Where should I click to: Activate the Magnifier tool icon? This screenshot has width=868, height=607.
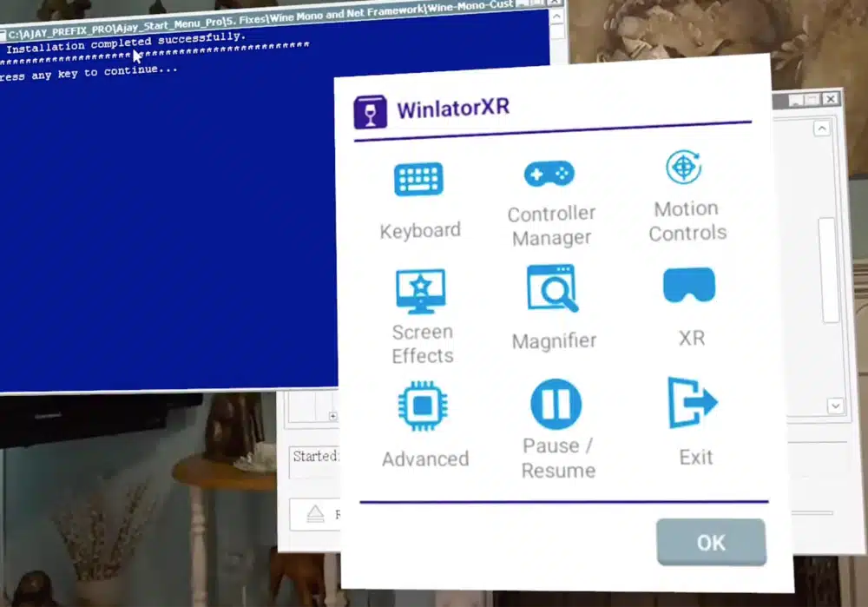click(552, 288)
